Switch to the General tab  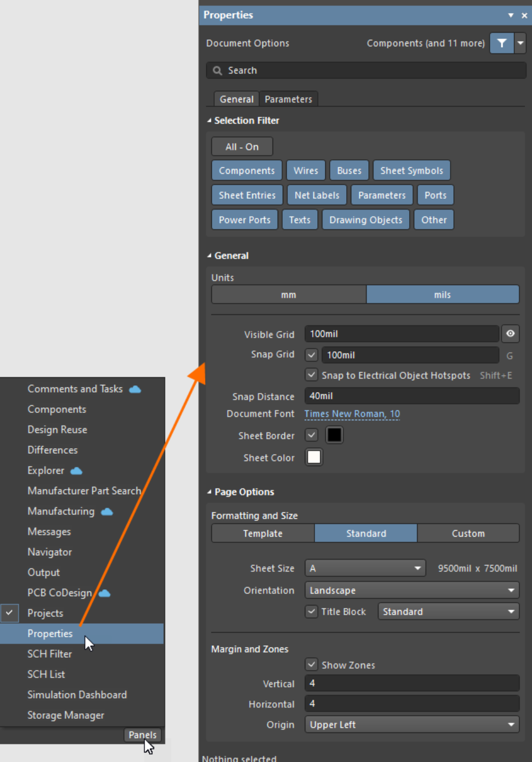[x=236, y=99]
